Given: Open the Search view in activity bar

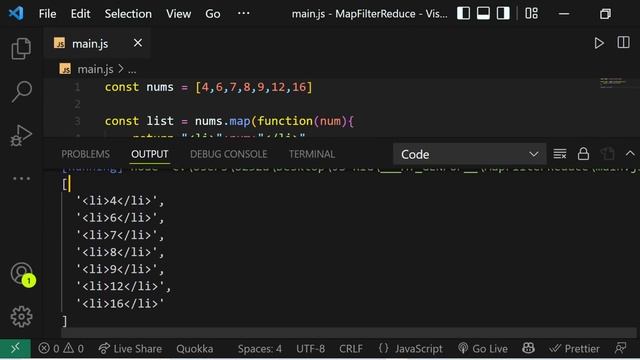Looking at the screenshot, I should click(21, 91).
